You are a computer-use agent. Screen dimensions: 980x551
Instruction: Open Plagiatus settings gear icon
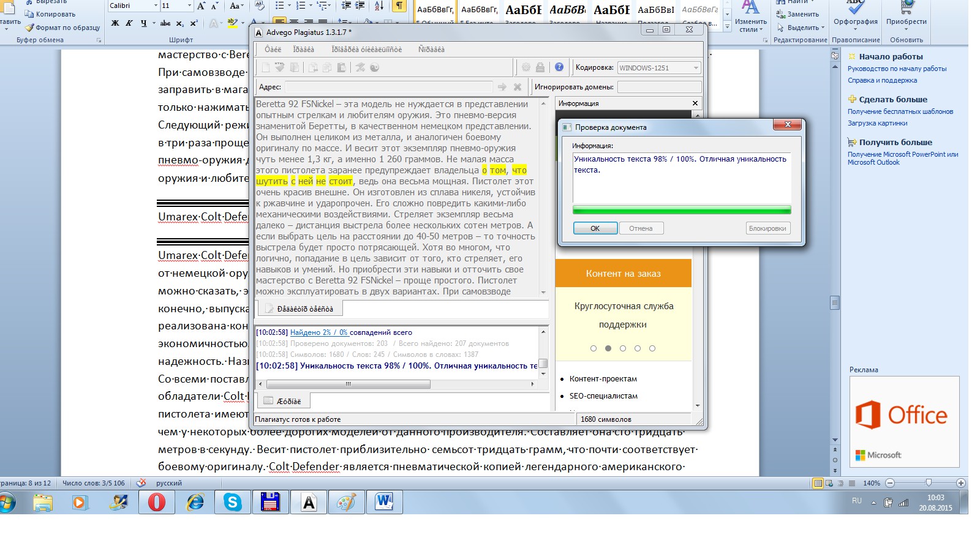[526, 67]
